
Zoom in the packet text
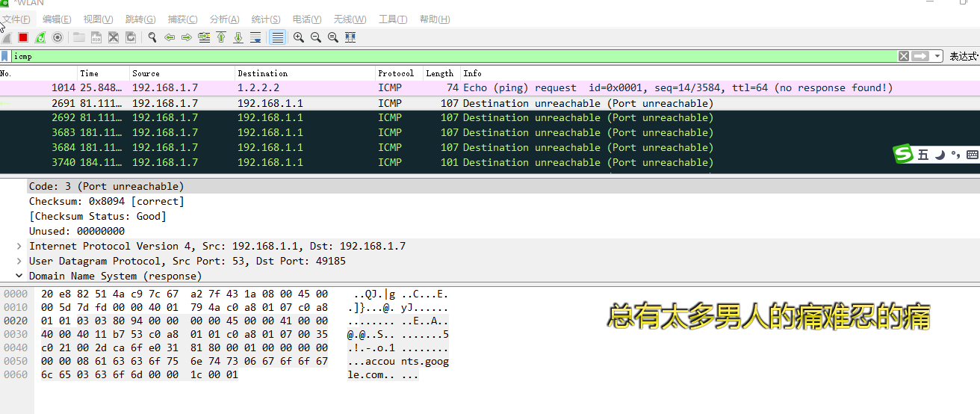(x=299, y=37)
